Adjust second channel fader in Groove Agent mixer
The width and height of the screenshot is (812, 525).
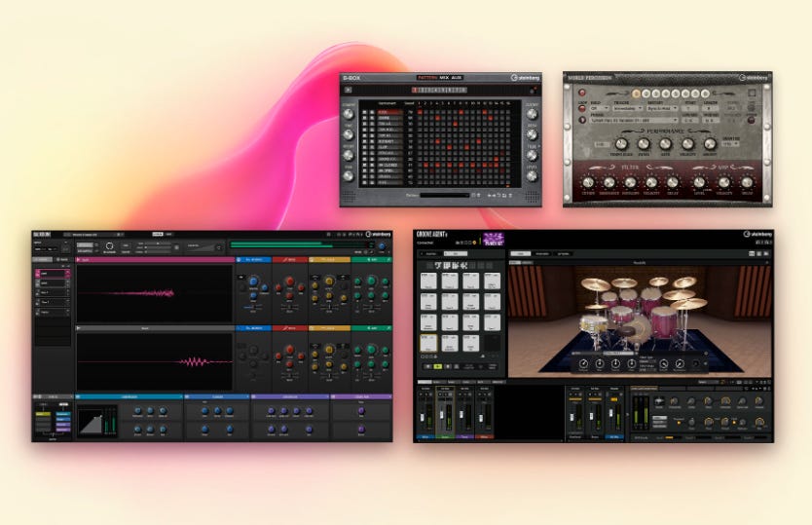click(442, 414)
